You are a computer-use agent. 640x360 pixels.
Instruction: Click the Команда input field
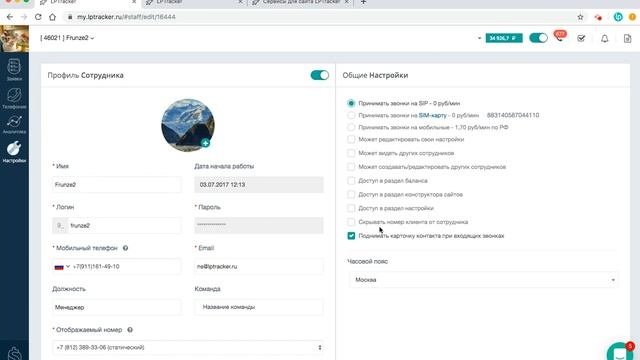(259, 307)
